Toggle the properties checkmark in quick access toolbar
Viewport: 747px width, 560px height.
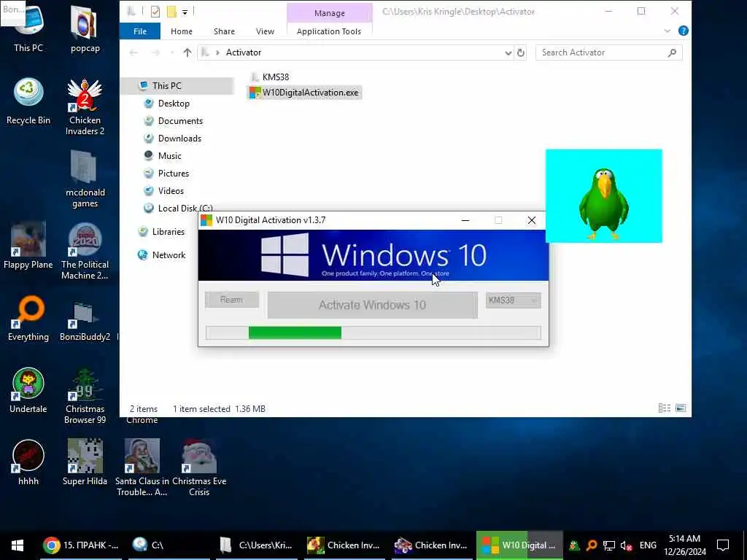(155, 12)
